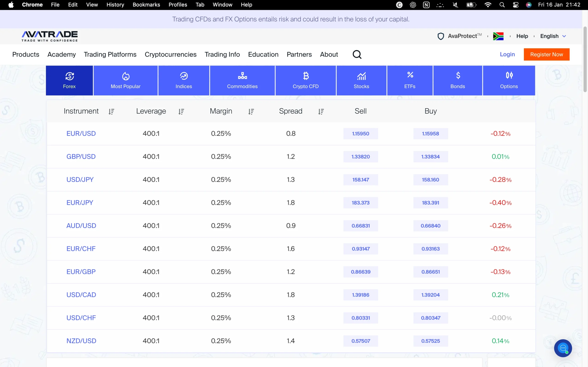Viewport: 588px width, 367px height.
Task: Toggle sorting on the Margin column
Action: point(251,111)
